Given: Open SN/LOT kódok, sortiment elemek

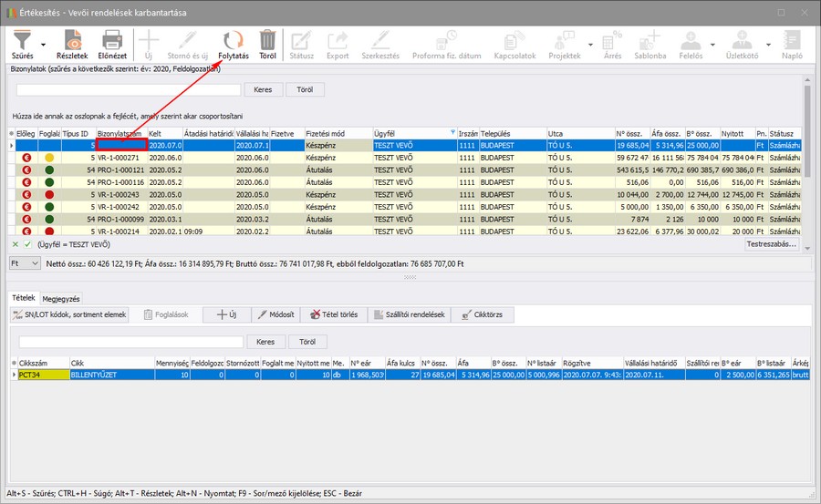Looking at the screenshot, I should (69, 314).
